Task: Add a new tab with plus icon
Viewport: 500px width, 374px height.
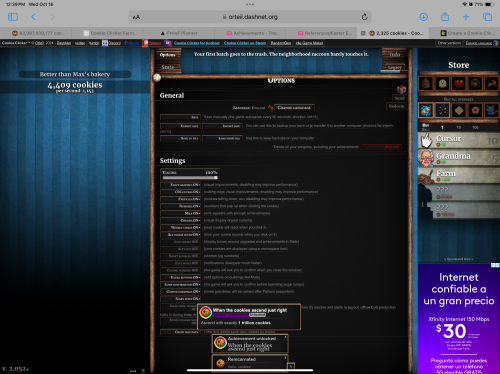Action: [466, 17]
